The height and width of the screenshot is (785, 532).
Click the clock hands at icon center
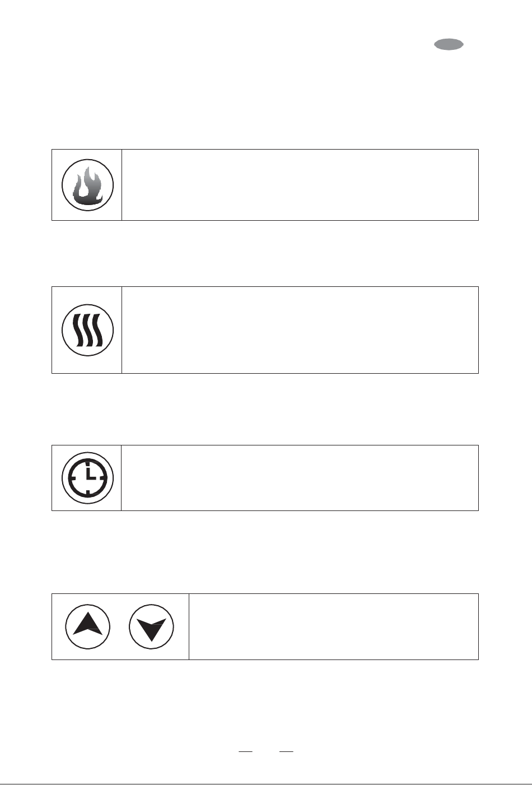coord(90,474)
